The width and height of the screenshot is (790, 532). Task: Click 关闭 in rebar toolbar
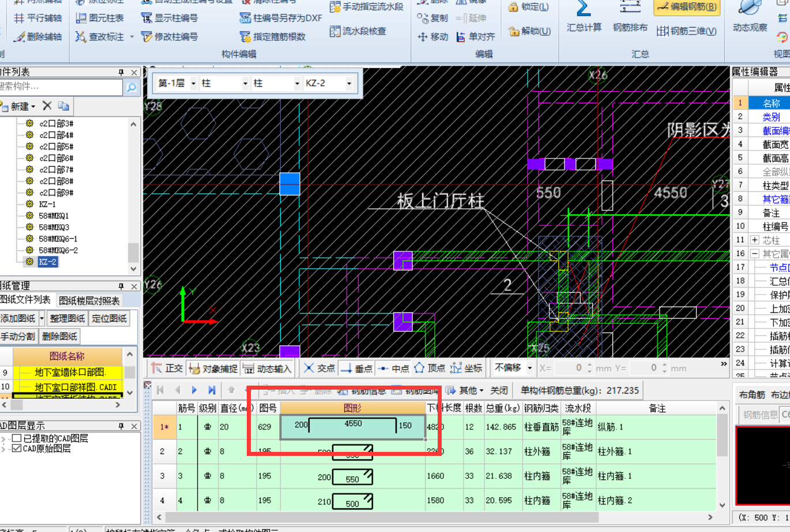coord(499,390)
